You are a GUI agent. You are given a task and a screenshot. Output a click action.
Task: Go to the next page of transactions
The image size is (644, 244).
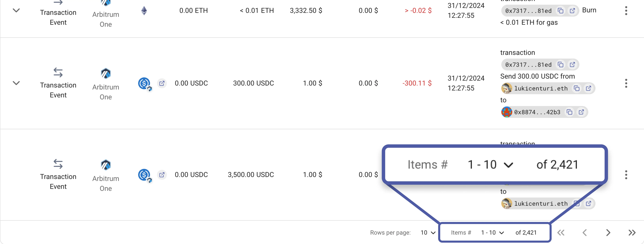click(x=608, y=233)
